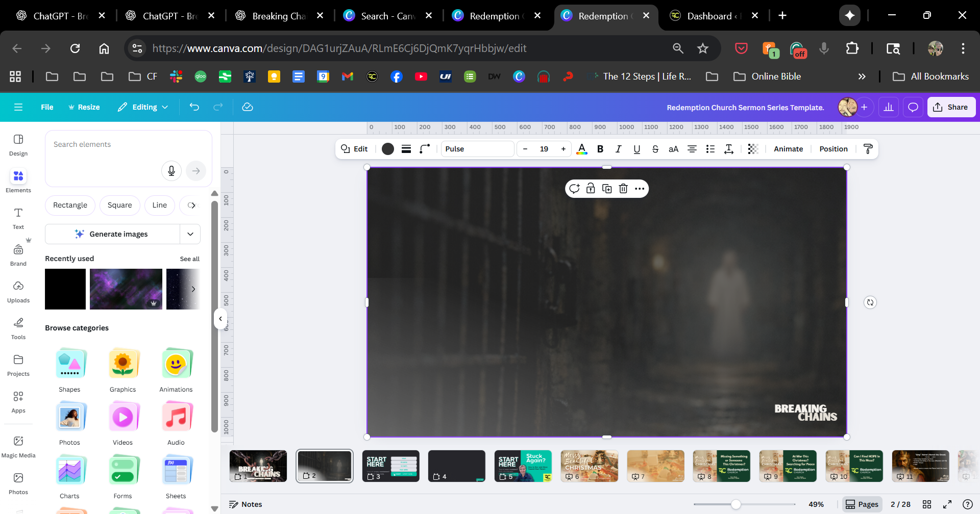
Task: Open the Editing mode dropdown
Action: click(x=143, y=107)
